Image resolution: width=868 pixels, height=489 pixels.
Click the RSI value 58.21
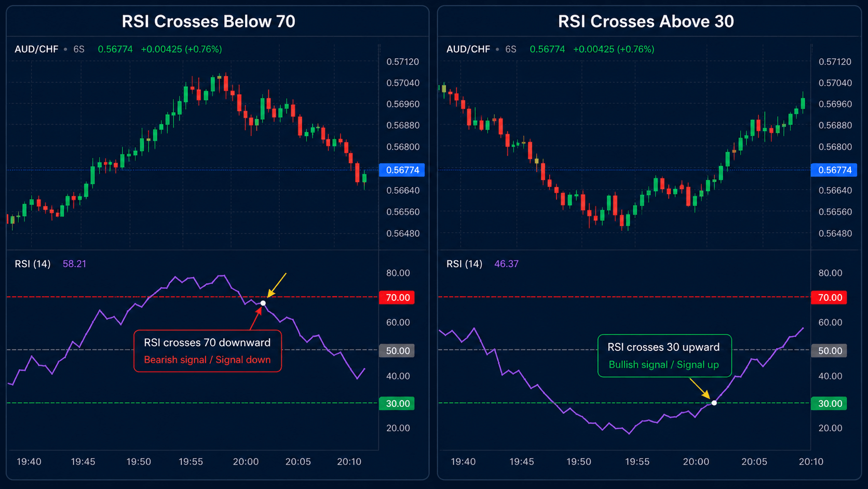74,264
